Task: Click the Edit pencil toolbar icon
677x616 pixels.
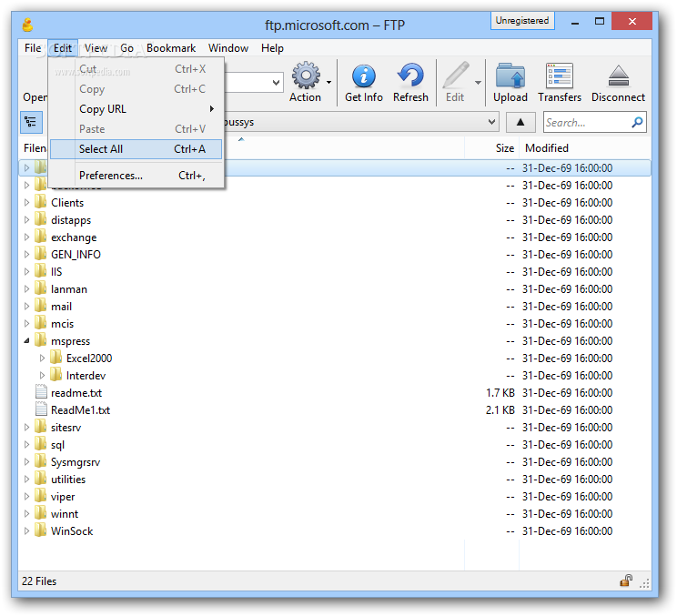Action: 456,76
